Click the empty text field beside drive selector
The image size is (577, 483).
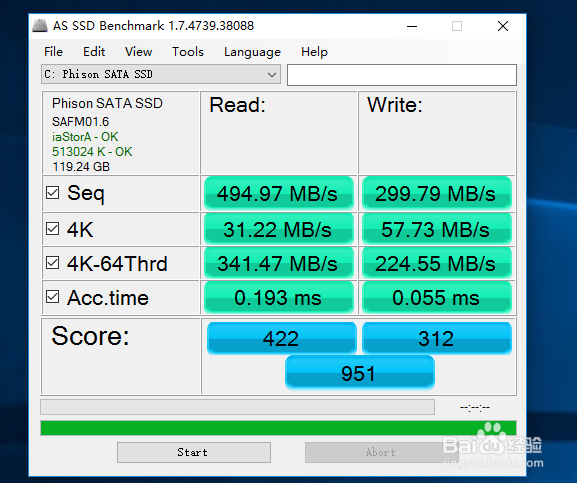point(402,75)
